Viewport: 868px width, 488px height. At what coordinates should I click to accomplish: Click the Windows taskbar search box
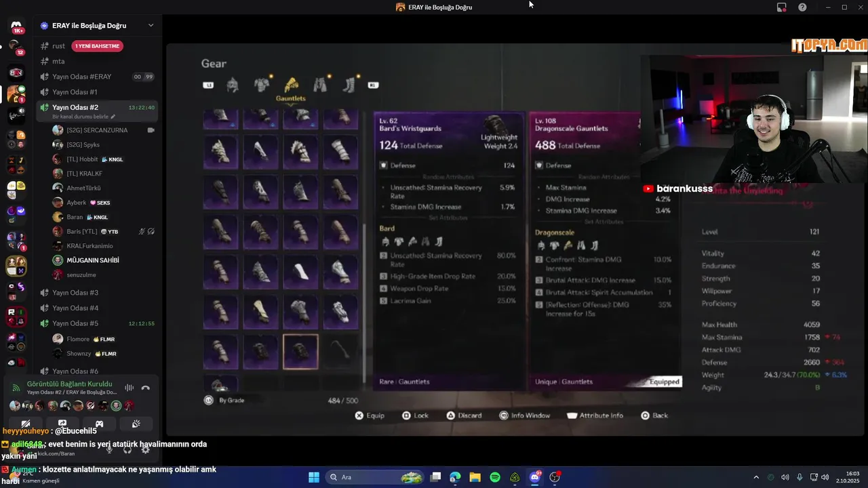coord(376,477)
